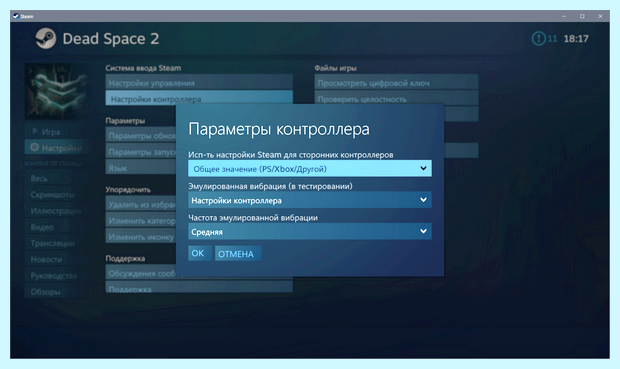The width and height of the screenshot is (620, 369).
Task: Click Изменить иконку button
Action: pyautogui.click(x=141, y=237)
